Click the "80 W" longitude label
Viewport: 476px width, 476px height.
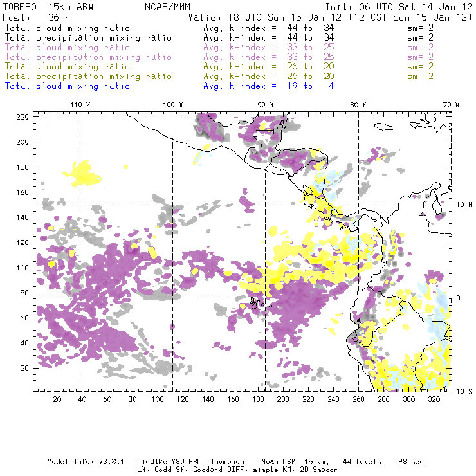[358, 105]
